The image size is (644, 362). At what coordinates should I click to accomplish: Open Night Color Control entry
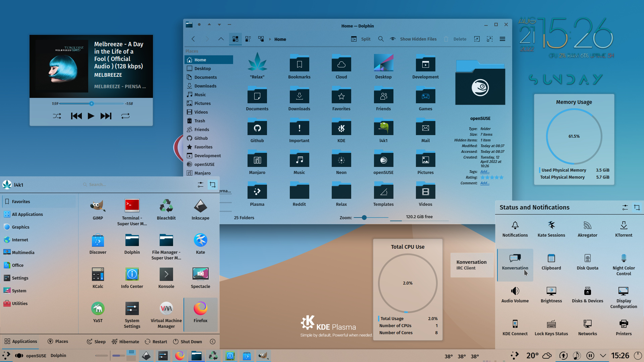click(x=624, y=265)
